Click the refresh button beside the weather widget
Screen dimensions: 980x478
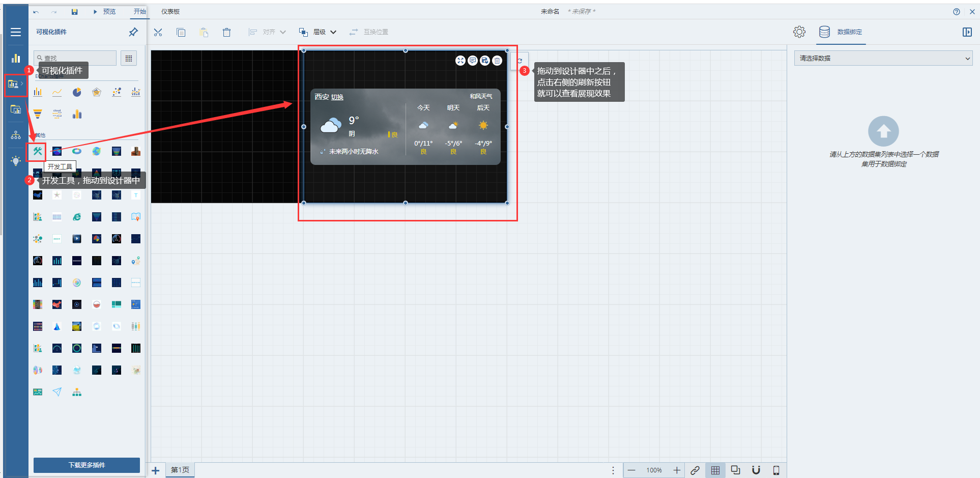(520, 61)
